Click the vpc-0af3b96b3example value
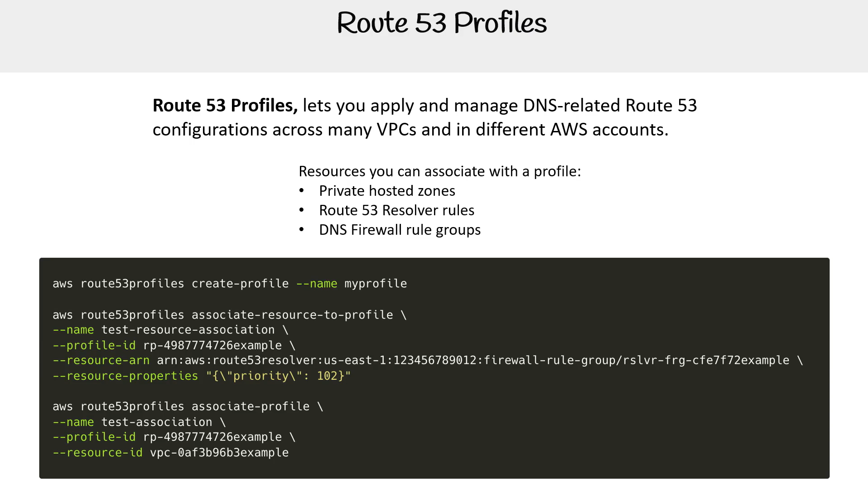The height and width of the screenshot is (489, 868). point(219,453)
